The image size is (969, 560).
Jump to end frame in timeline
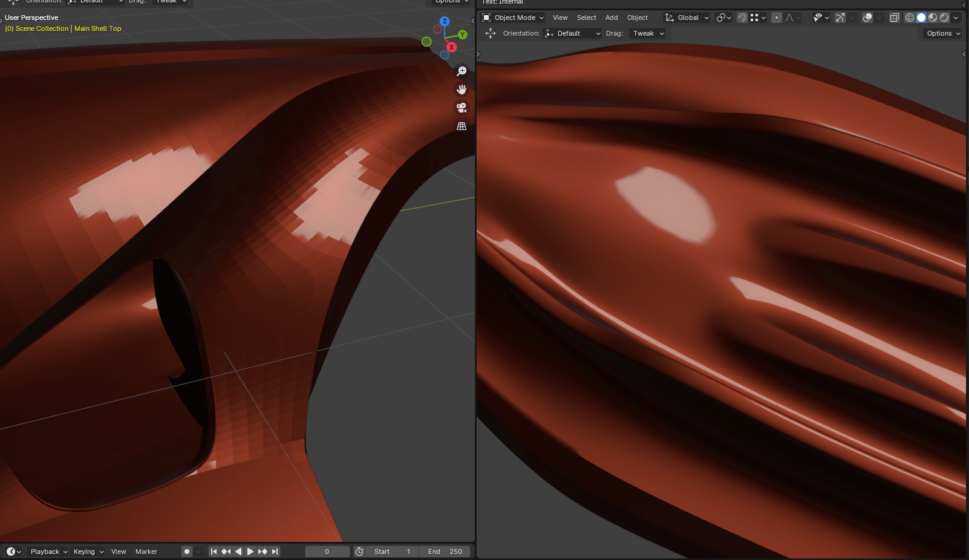click(x=275, y=552)
